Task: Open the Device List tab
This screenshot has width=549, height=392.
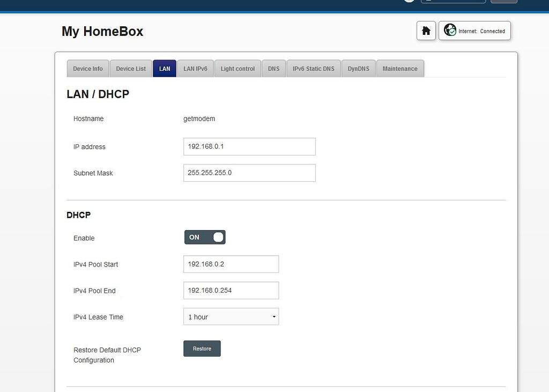Action: tap(130, 68)
